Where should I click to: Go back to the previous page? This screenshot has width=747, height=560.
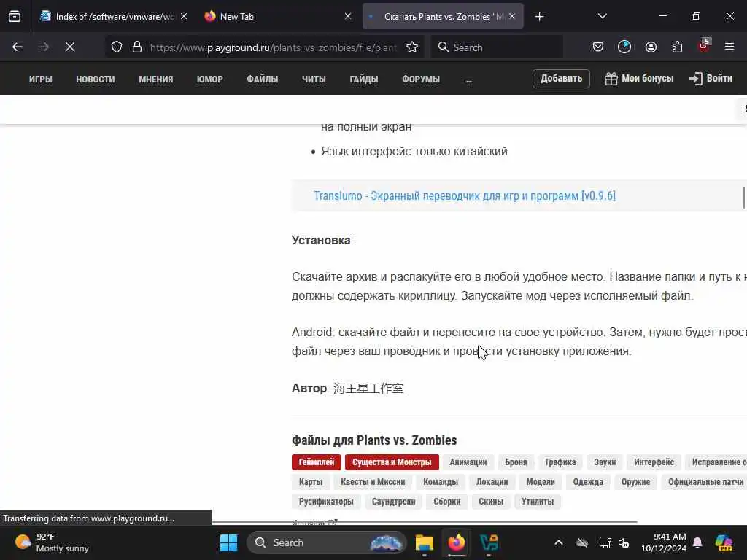(18, 47)
